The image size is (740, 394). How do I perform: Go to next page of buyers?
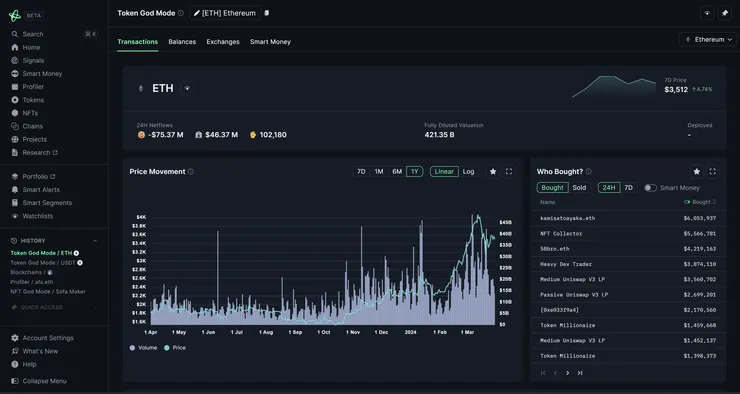[x=567, y=373]
